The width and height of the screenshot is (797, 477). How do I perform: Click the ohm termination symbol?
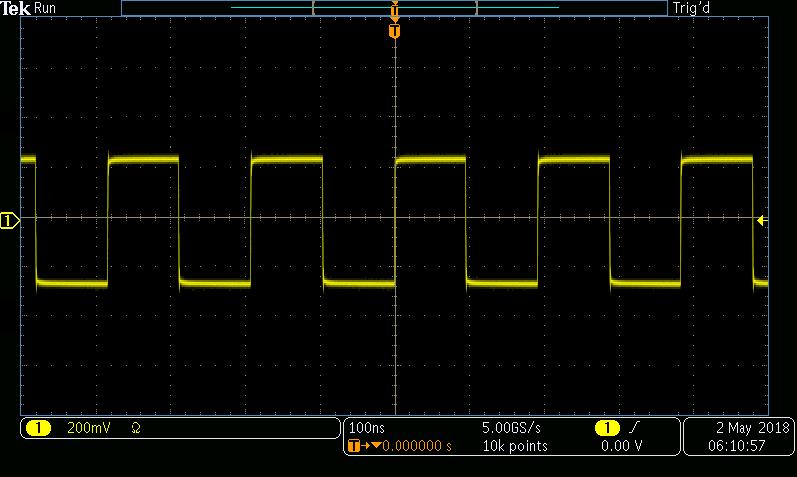coord(135,428)
